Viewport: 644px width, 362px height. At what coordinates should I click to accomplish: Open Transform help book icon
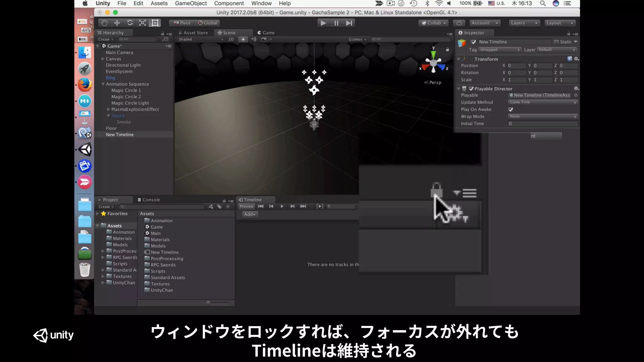click(569, 59)
